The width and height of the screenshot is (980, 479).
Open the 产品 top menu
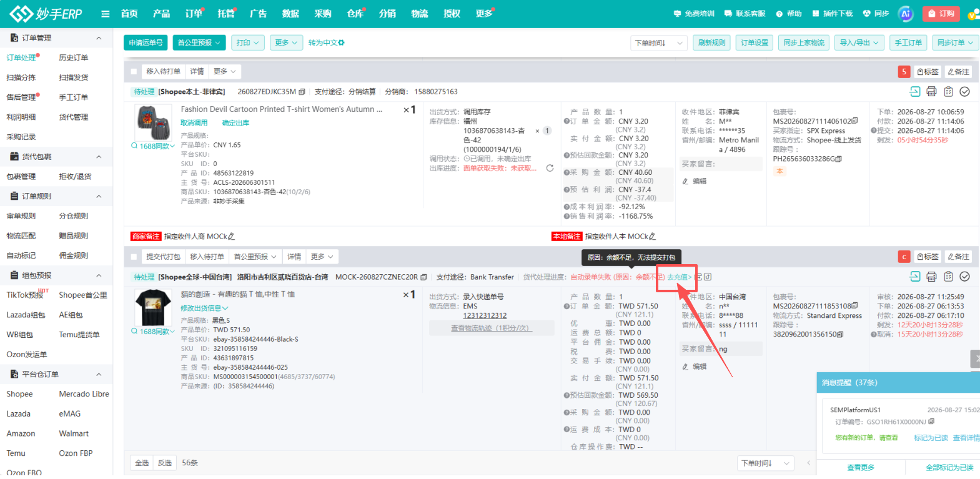click(162, 14)
